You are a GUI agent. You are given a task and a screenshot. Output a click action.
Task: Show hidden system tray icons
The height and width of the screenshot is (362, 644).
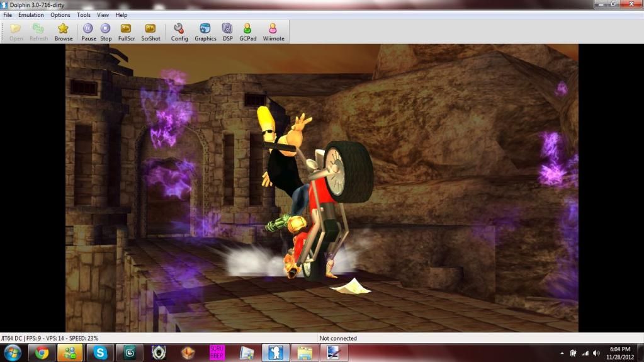pos(562,353)
